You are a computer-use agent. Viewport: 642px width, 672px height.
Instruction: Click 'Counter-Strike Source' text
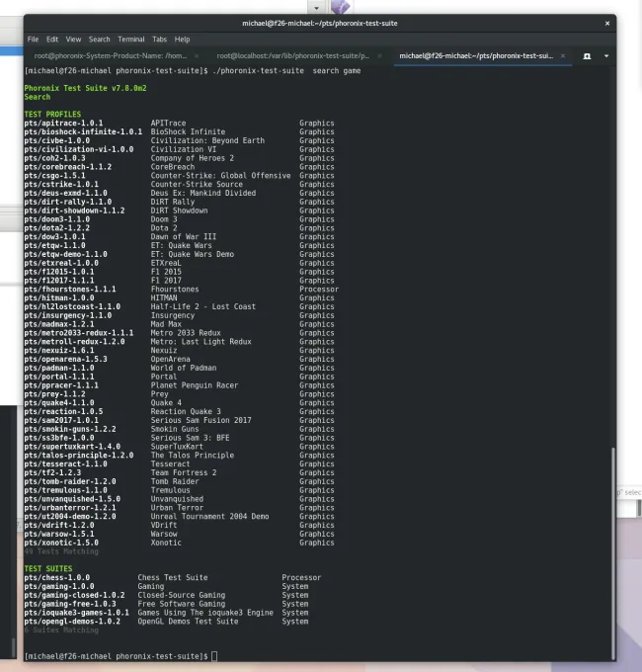(x=197, y=184)
